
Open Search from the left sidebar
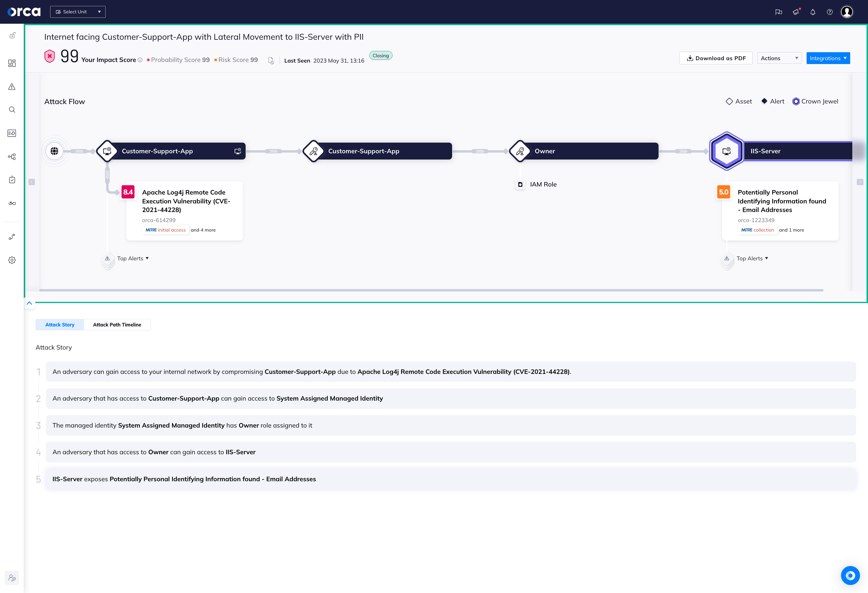(x=12, y=110)
